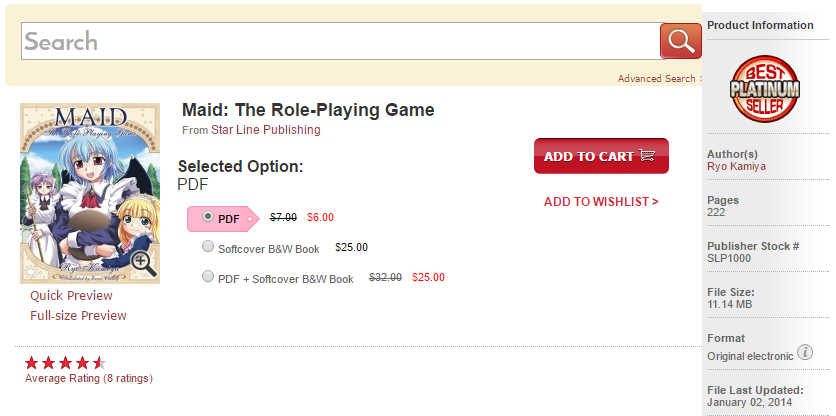Click the star rating icons

pos(65,363)
